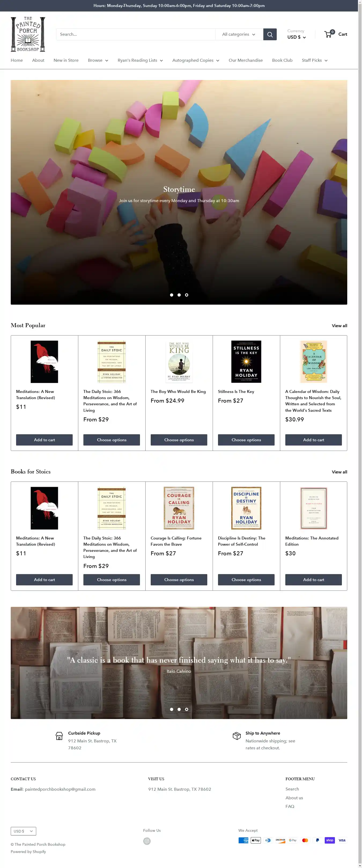362x868 pixels.
Task: Click View all next to Most Popular
Action: point(339,326)
